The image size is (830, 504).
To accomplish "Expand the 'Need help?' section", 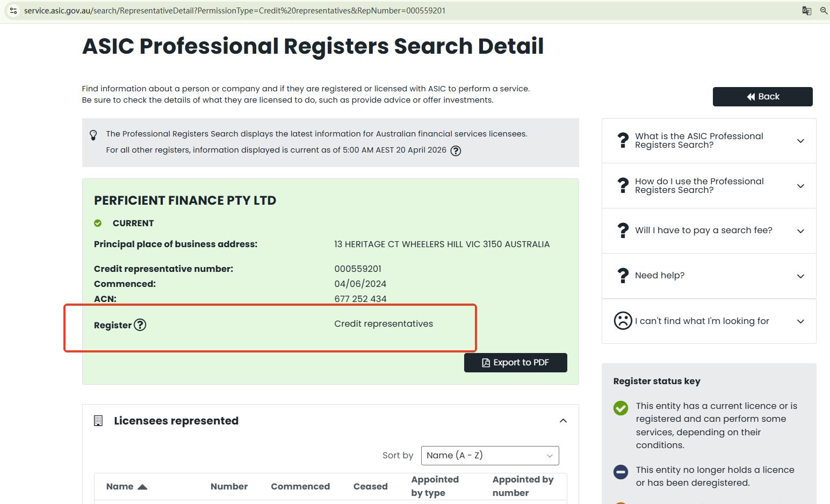I will [800, 276].
